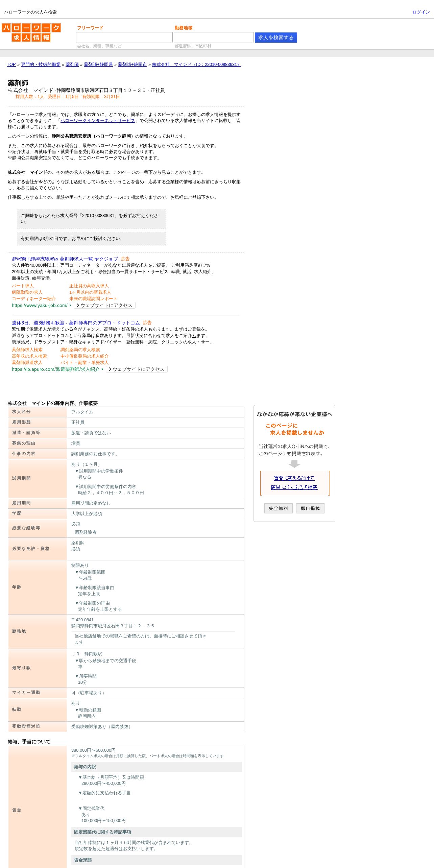Open the 薬剤師 breadcrumb link
The width and height of the screenshot is (434, 868).
tap(72, 65)
